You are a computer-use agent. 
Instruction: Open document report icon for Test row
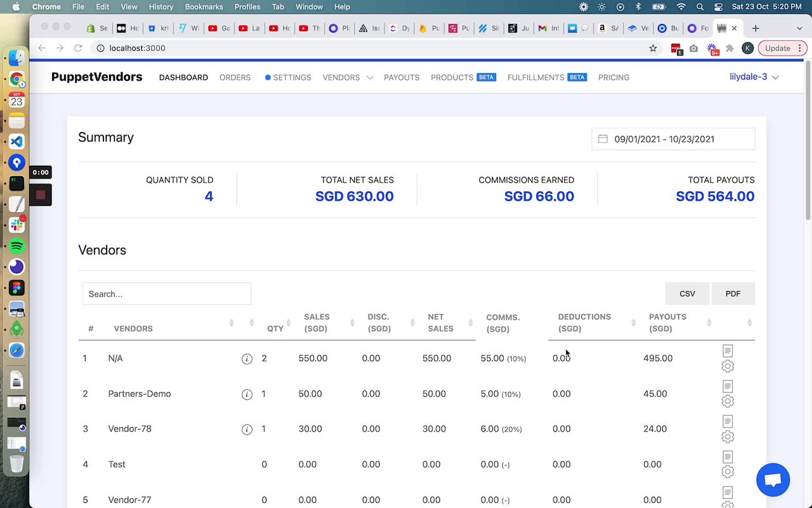coord(728,457)
